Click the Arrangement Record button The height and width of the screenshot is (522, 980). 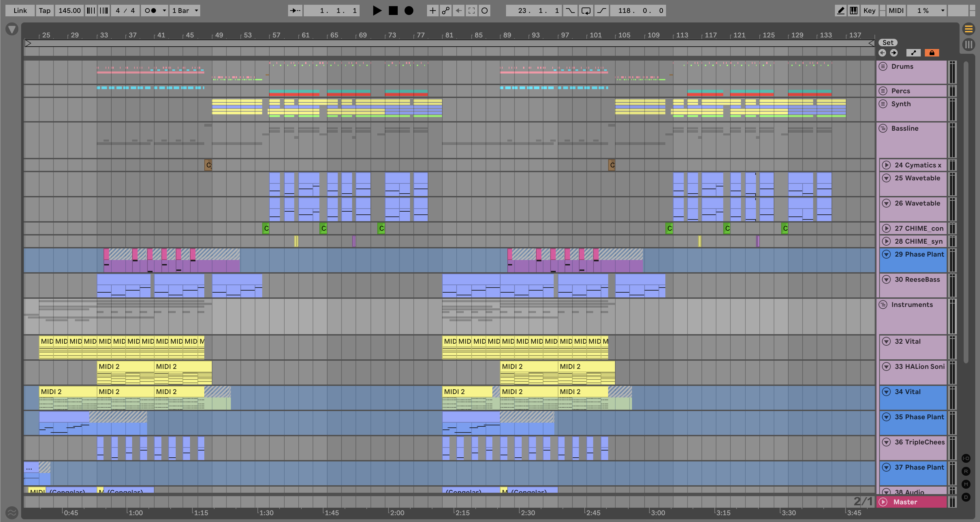click(409, 11)
